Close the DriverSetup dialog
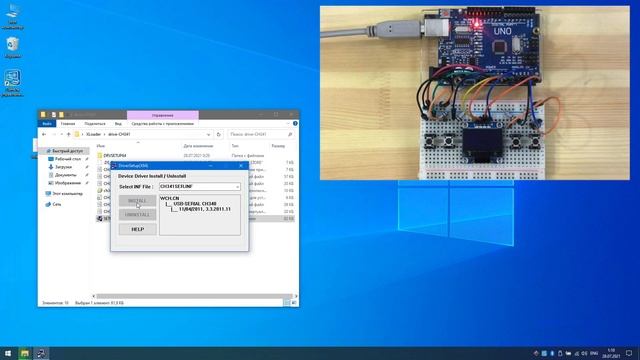640x360 pixels. tap(241, 166)
